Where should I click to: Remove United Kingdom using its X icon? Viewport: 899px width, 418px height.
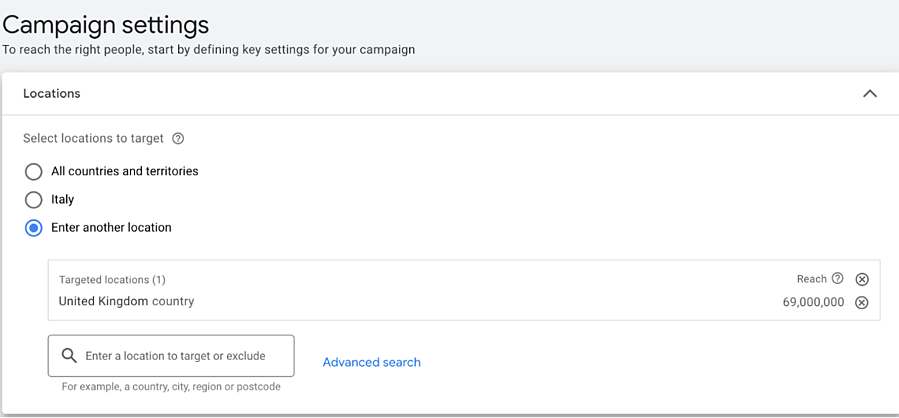tap(862, 302)
